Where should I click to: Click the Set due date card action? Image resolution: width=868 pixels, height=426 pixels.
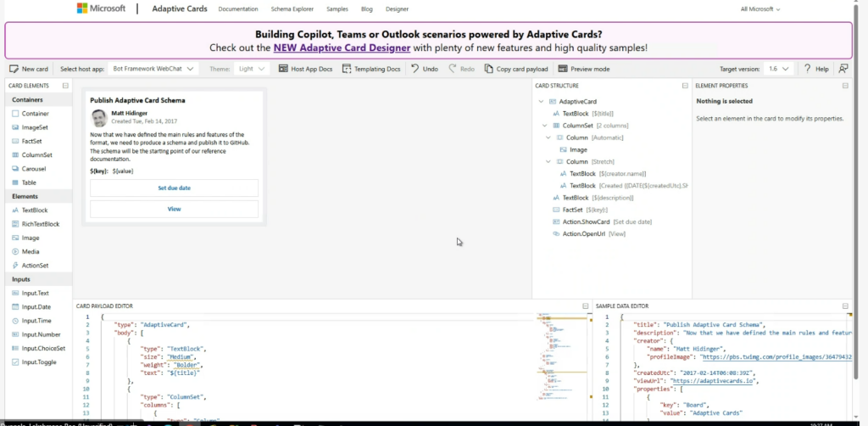pos(174,188)
